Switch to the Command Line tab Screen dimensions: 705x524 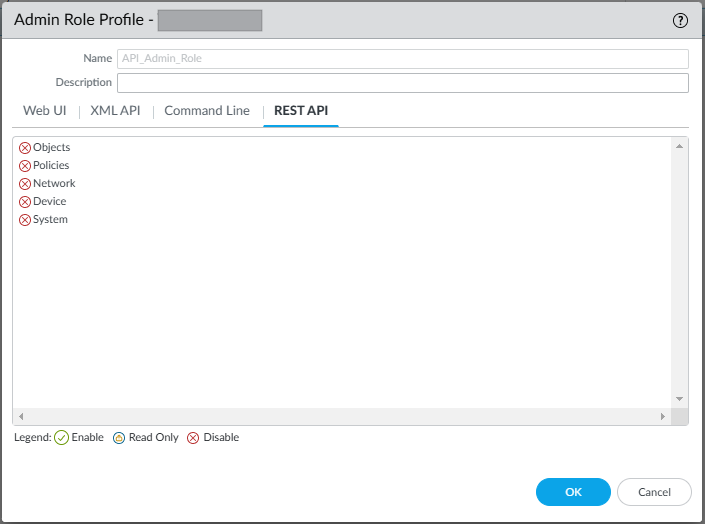(207, 111)
